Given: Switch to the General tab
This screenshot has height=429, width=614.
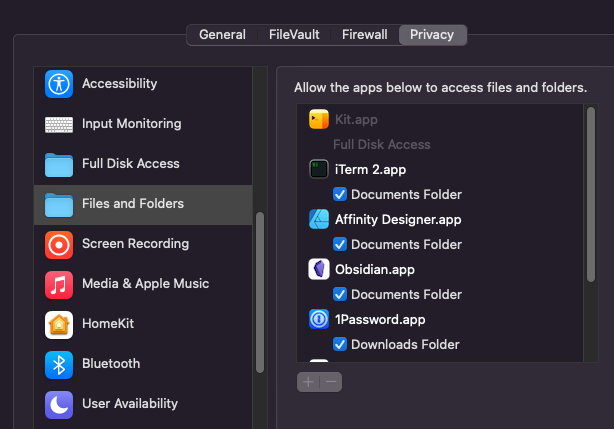Looking at the screenshot, I should coord(222,35).
